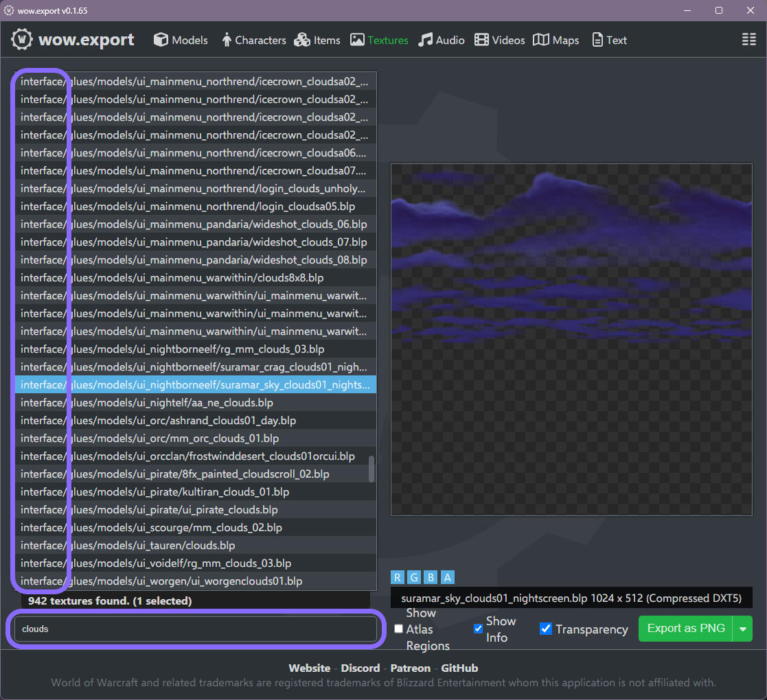767x700 pixels.
Task: Uncheck the Show Info checkbox
Action: click(479, 629)
